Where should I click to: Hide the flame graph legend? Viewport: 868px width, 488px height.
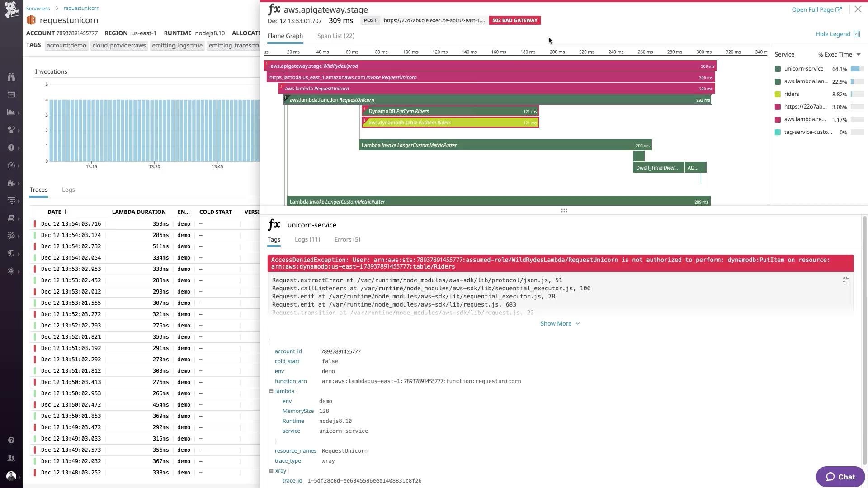837,34
